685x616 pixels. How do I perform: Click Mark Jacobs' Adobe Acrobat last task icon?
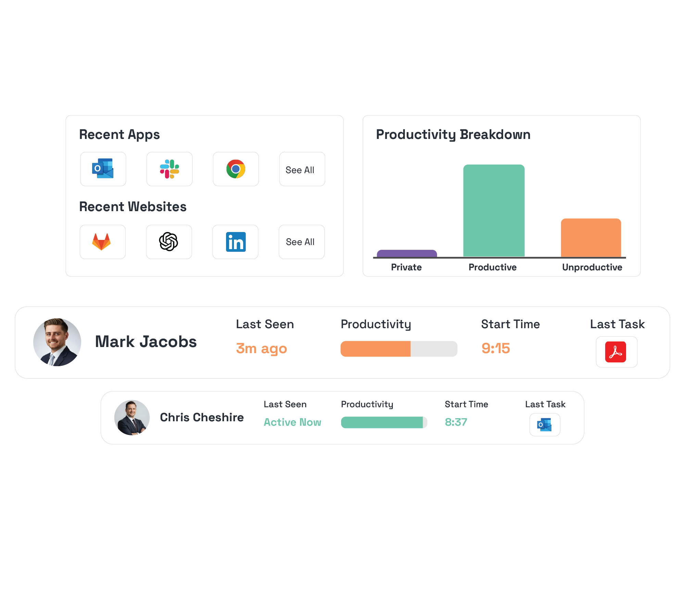click(x=616, y=352)
